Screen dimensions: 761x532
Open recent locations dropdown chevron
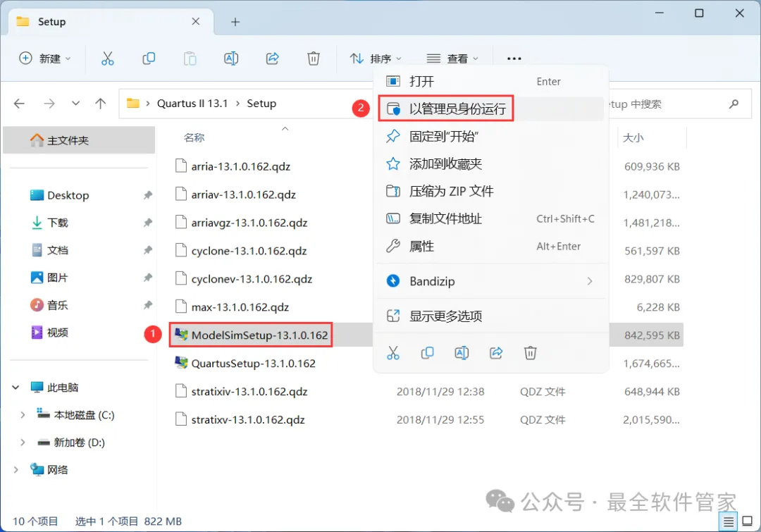(75, 104)
